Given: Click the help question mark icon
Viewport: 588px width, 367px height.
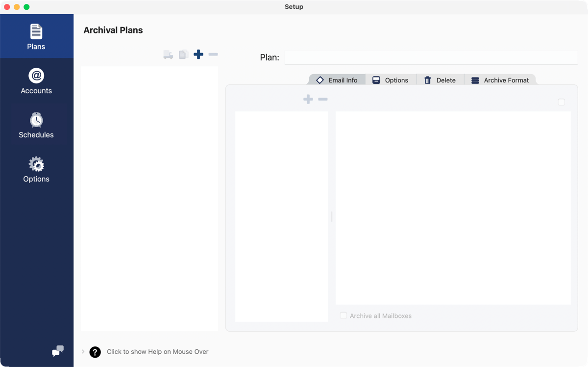Looking at the screenshot, I should tap(95, 352).
